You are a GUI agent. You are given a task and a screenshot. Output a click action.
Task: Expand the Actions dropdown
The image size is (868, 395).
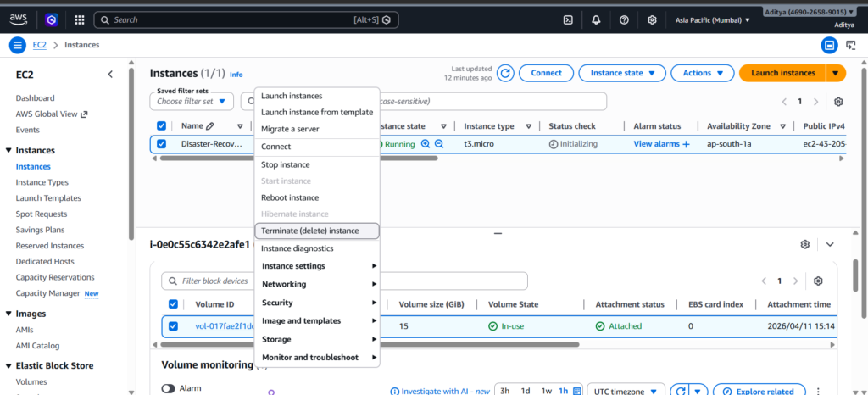(x=702, y=73)
